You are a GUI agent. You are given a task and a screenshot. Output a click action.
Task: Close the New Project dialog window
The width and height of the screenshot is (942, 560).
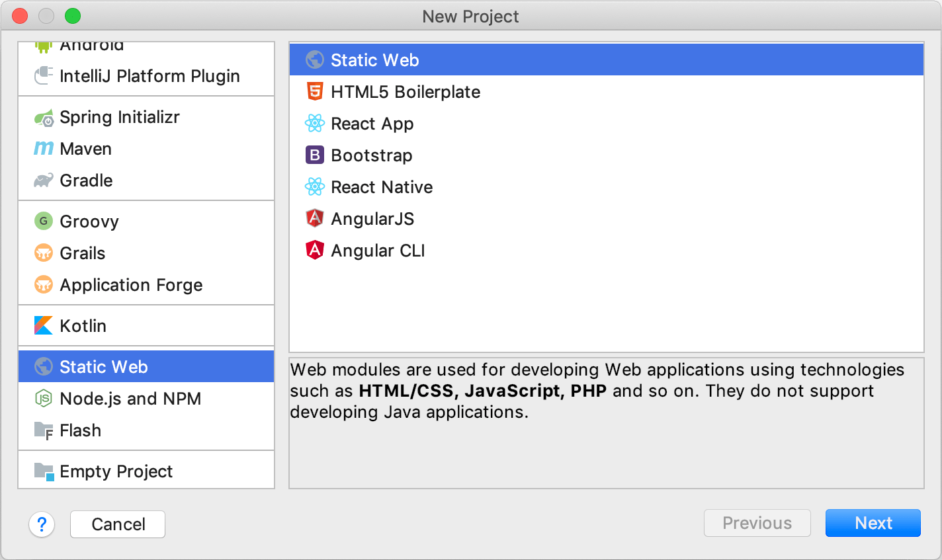(x=20, y=16)
